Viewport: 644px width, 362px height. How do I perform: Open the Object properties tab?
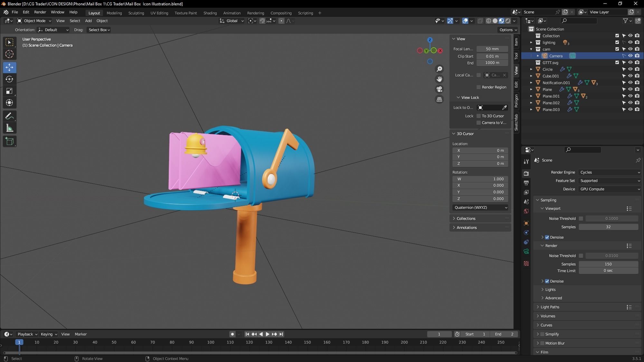(x=526, y=223)
